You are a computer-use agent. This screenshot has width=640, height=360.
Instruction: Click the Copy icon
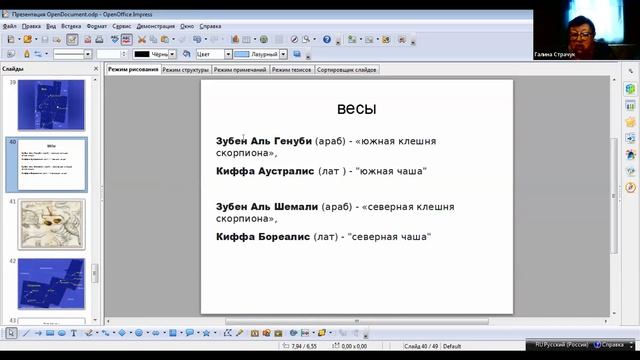pyautogui.click(x=153, y=40)
